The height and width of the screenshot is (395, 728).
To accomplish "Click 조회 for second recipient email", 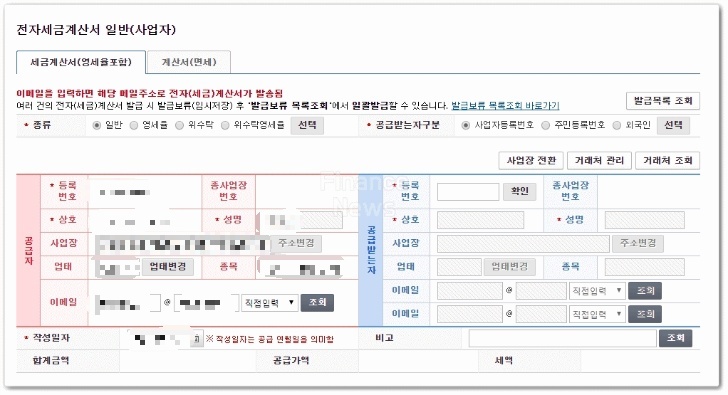I will coord(645,314).
